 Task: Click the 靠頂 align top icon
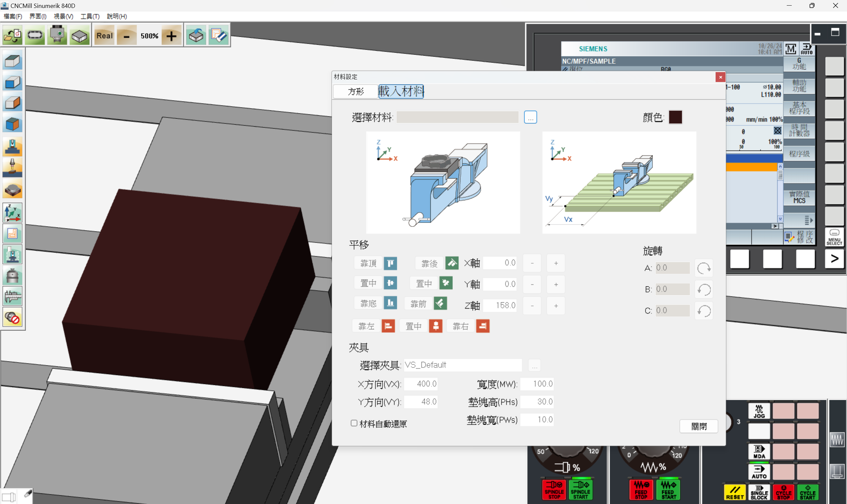pos(391,263)
